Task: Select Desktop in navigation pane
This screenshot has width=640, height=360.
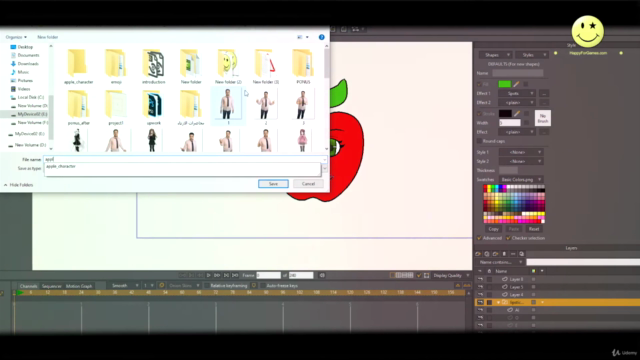Action: tap(25, 47)
